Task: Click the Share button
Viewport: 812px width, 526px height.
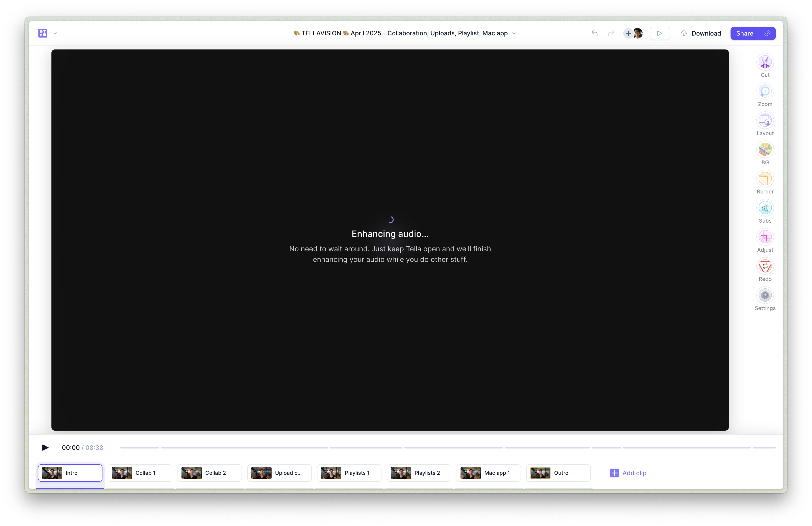Action: click(x=744, y=33)
